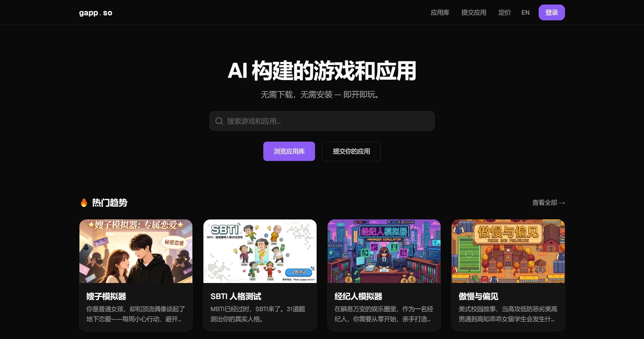Click the 浏览应用库 button

(x=289, y=151)
